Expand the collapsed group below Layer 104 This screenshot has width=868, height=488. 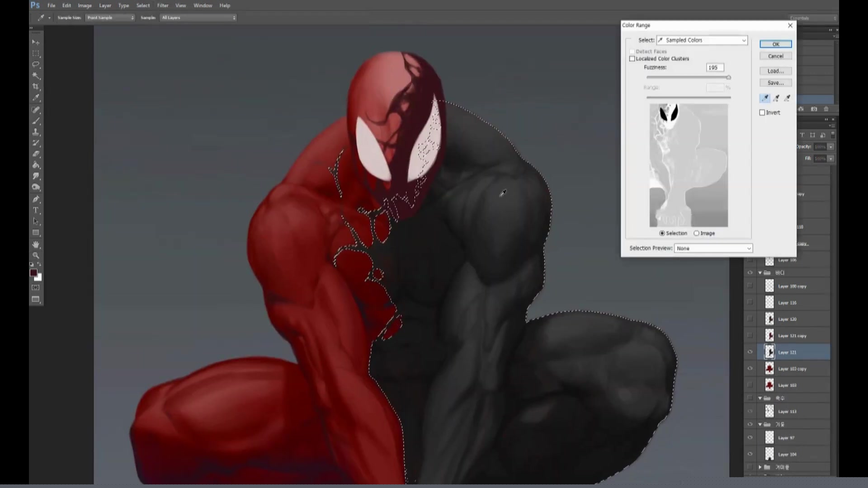760,467
